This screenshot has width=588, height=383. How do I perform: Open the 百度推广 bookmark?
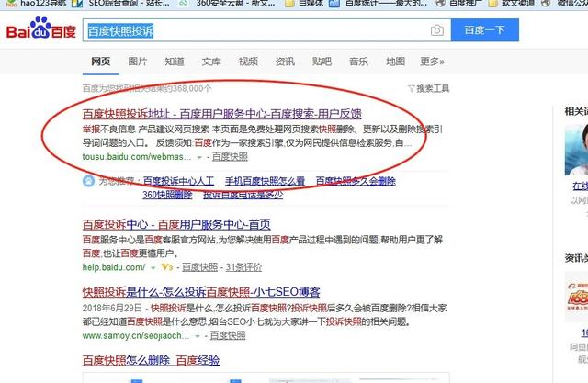click(x=479, y=5)
